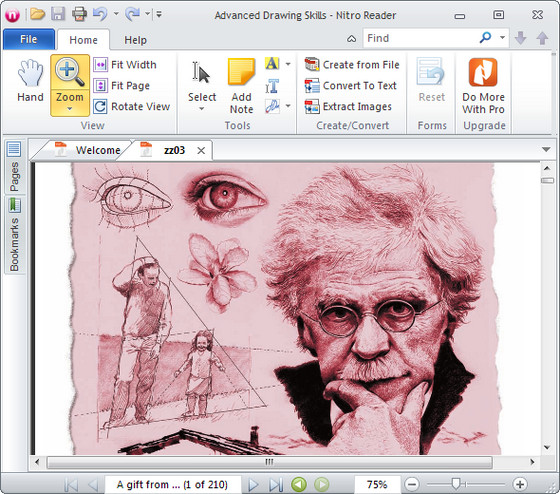Open the File menu
The image size is (560, 494).
pos(29,39)
